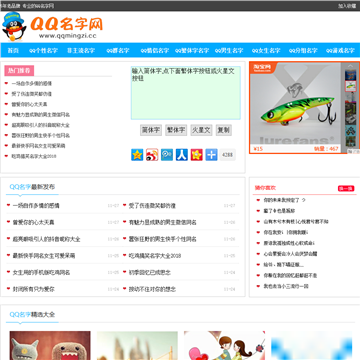This screenshot has height=360, width=360.
Task: Click the 加入收藏 link in top bar
Action: [347, 6]
